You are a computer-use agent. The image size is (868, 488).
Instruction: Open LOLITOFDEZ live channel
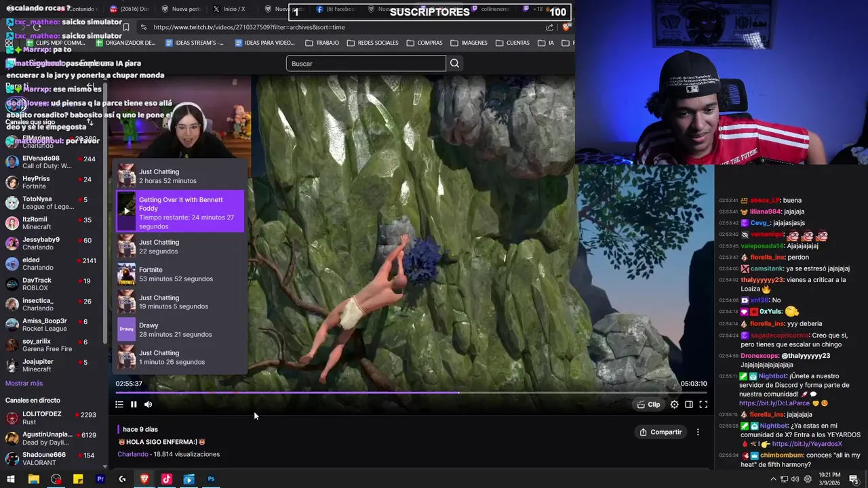tap(53, 418)
